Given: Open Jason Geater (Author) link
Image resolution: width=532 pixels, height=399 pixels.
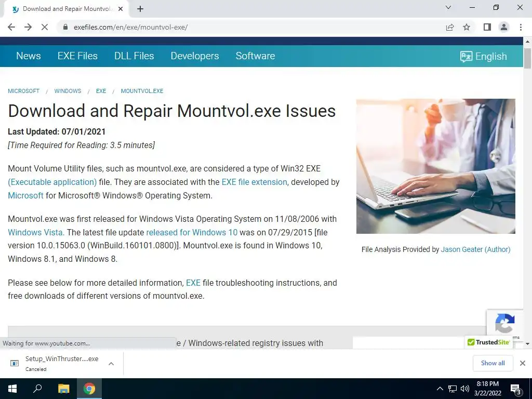Looking at the screenshot, I should 475,249.
